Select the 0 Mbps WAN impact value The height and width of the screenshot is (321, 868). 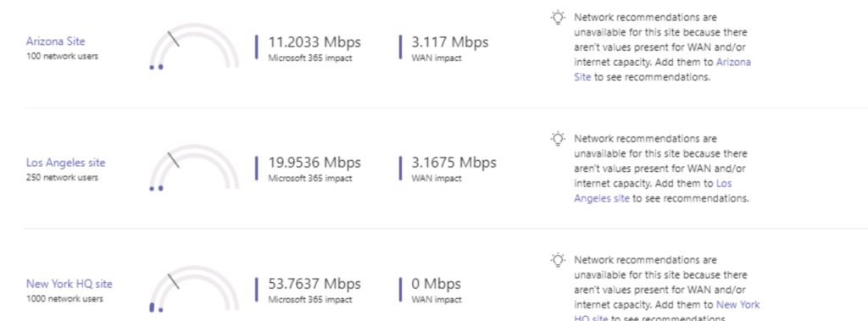[437, 284]
